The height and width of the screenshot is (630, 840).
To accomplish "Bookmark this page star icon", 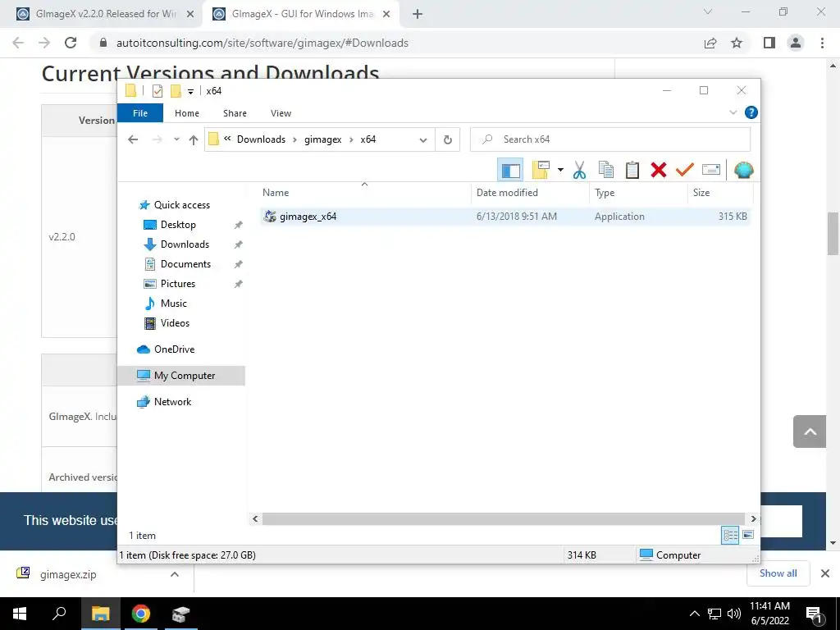I will pyautogui.click(x=737, y=43).
